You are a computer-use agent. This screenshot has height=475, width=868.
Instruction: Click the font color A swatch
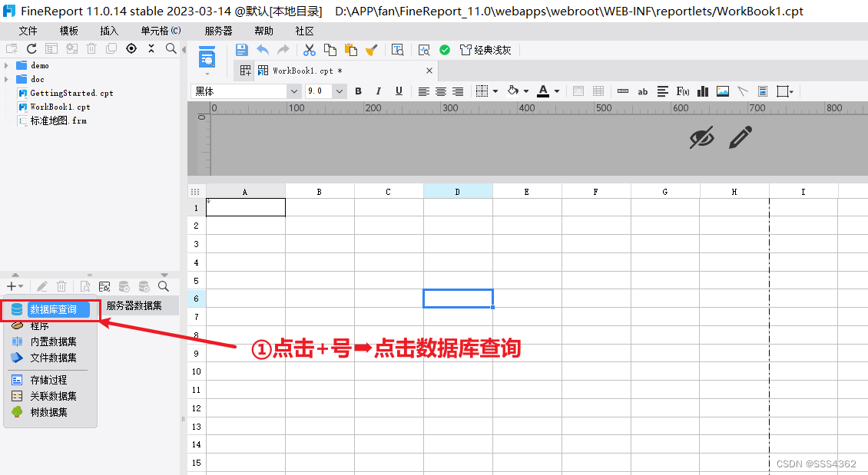tap(543, 91)
